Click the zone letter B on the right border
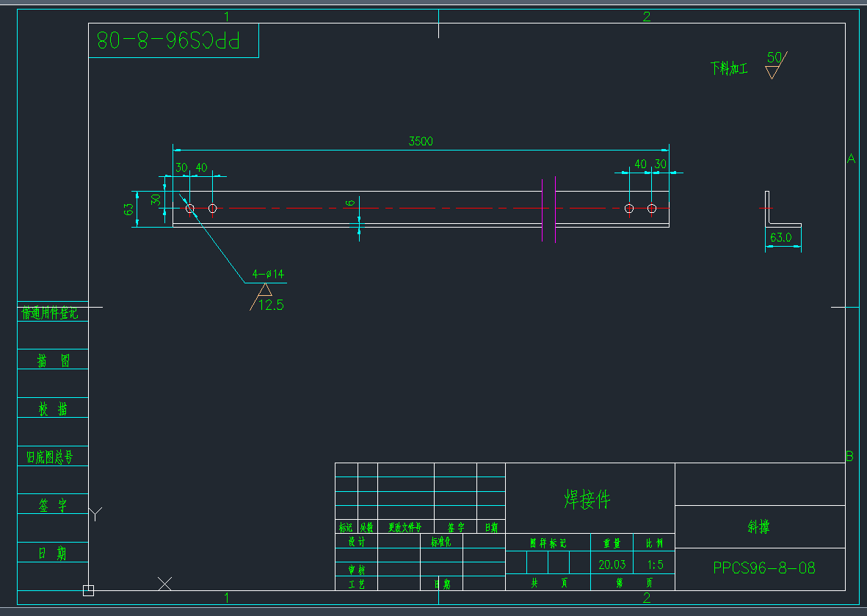This screenshot has height=616, width=867. 849,456
